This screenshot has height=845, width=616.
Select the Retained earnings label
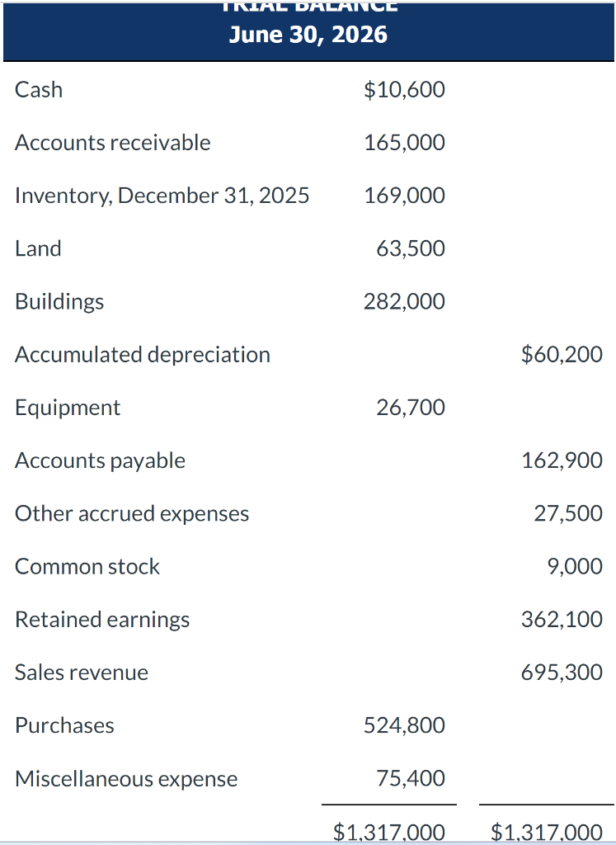pyautogui.click(x=102, y=619)
